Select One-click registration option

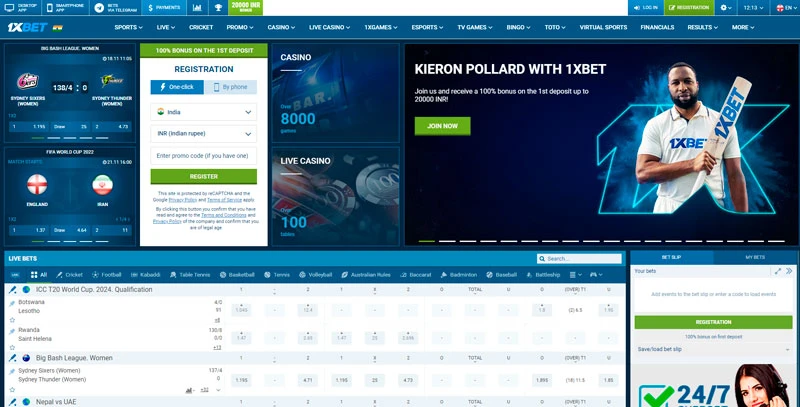pyautogui.click(x=177, y=87)
